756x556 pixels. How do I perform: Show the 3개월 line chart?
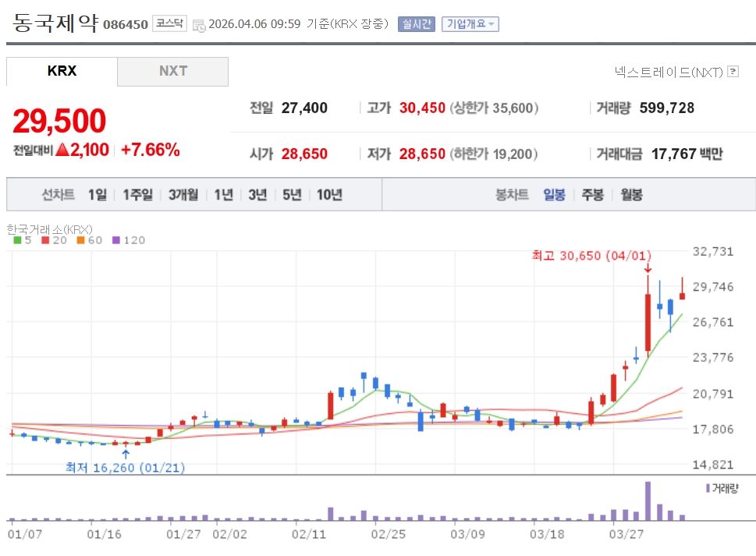tap(183, 195)
